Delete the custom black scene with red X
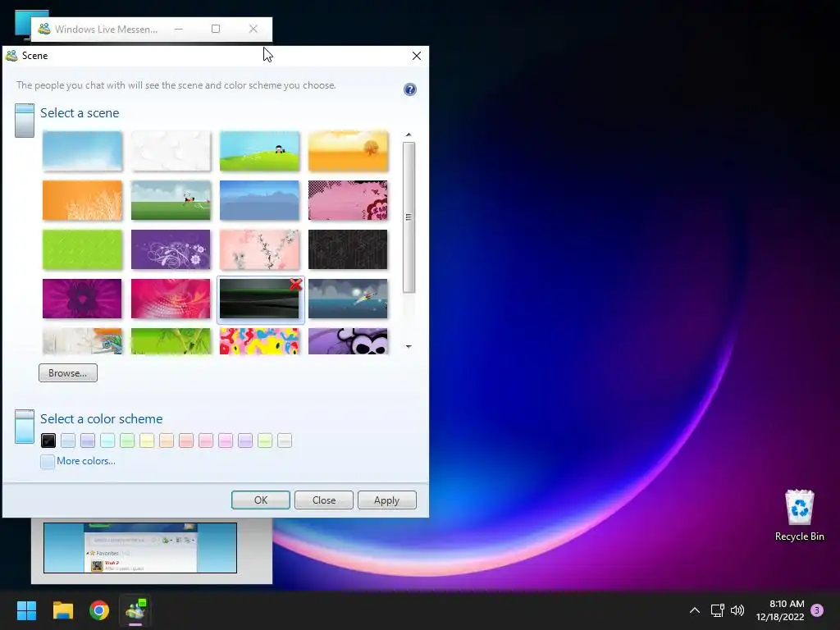Image resolution: width=840 pixels, height=630 pixels. (x=295, y=285)
